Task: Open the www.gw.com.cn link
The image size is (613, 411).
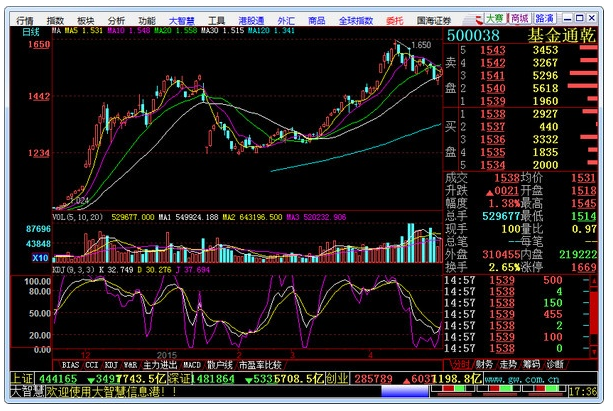Action: point(522,379)
